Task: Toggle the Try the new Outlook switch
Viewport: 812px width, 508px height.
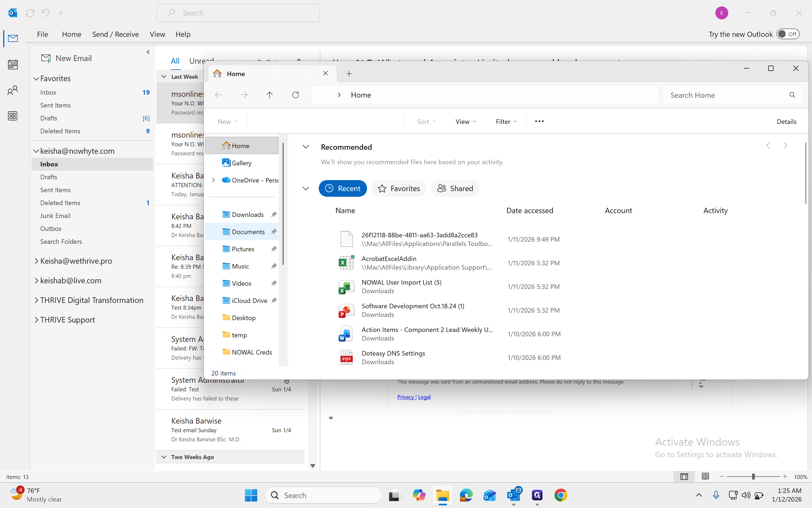Action: pos(788,34)
